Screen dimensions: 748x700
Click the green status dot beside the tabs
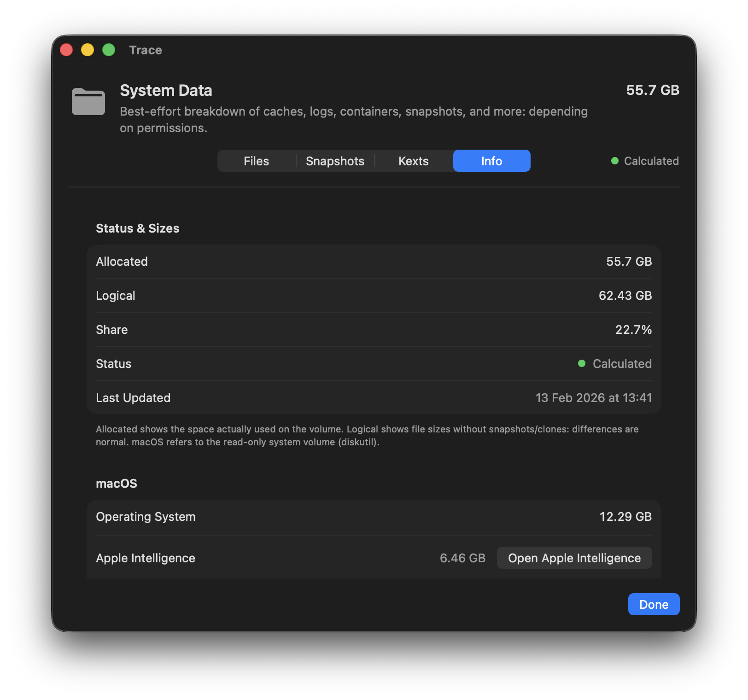pyautogui.click(x=614, y=161)
